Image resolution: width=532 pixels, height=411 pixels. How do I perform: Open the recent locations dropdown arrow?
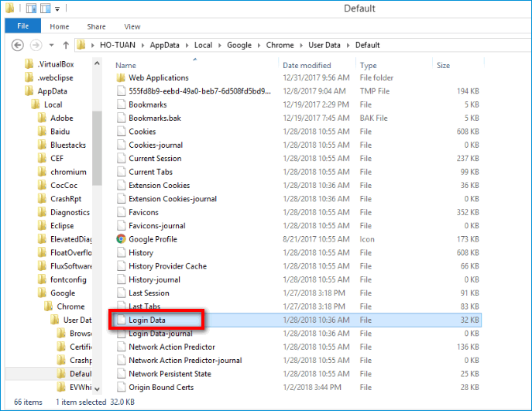click(52, 45)
